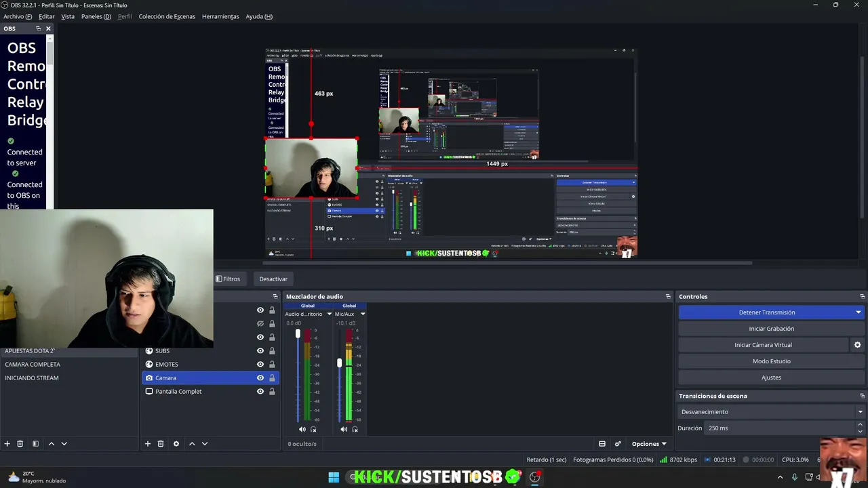Hide the Camara source

point(260,378)
